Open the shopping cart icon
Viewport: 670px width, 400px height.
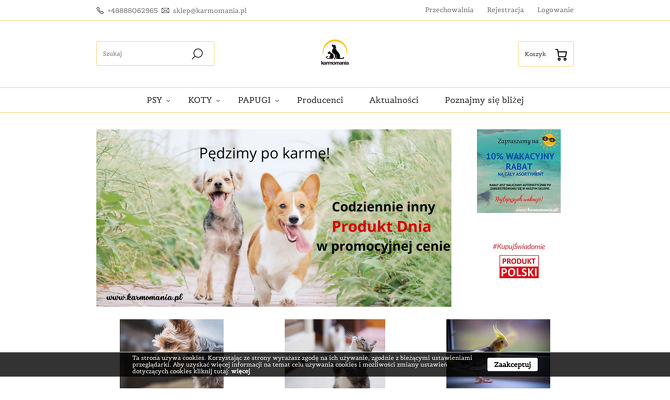pyautogui.click(x=561, y=55)
